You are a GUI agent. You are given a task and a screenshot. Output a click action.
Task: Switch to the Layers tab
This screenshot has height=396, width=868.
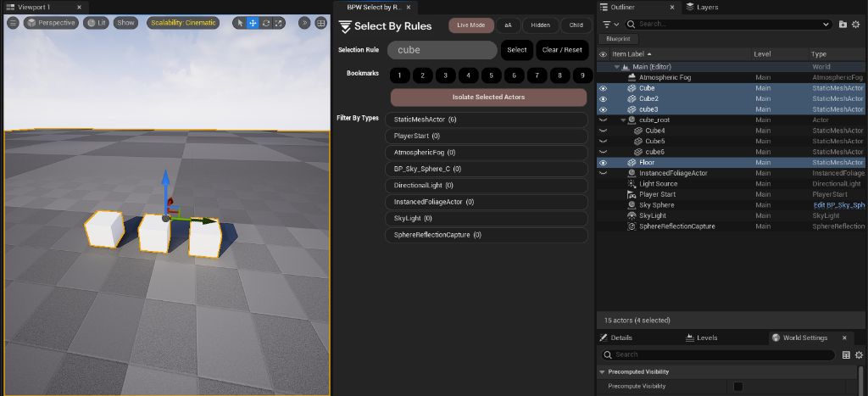702,7
